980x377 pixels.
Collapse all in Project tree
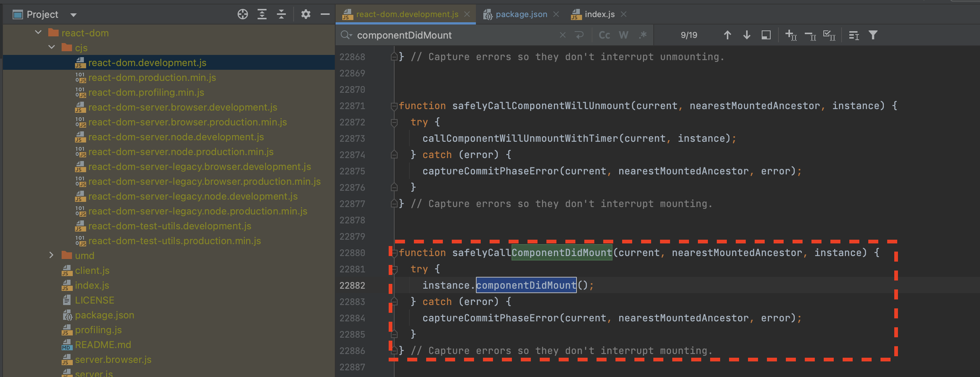pos(281,14)
